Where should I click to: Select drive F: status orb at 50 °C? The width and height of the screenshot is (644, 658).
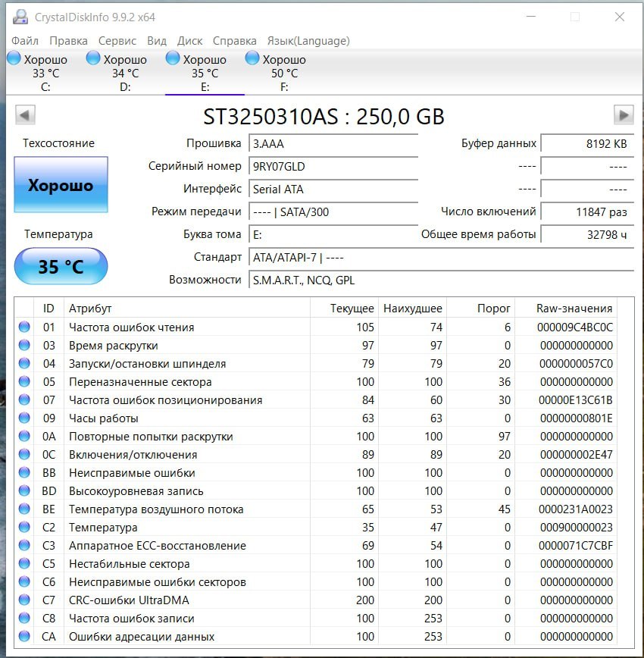252,58
